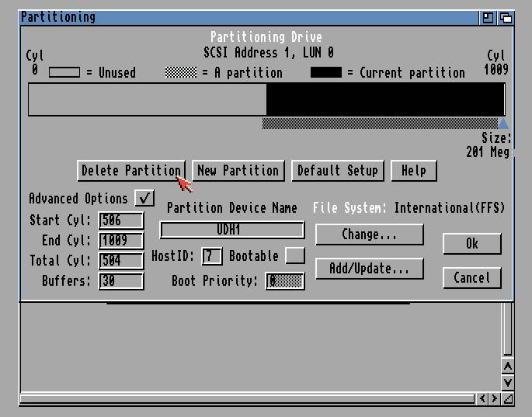
Task: Select the Start Cyl input field
Action: [121, 221]
